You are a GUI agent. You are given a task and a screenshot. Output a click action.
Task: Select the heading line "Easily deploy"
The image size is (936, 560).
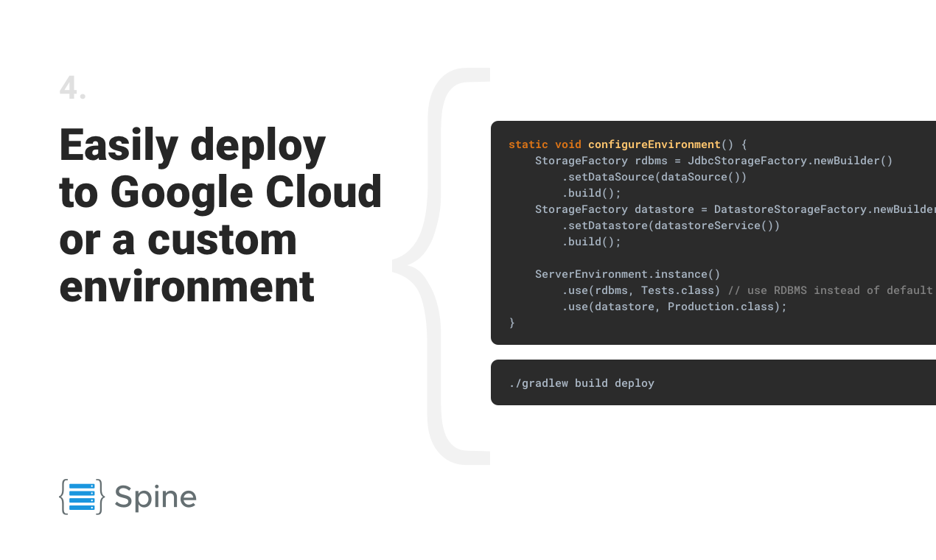[192, 146]
